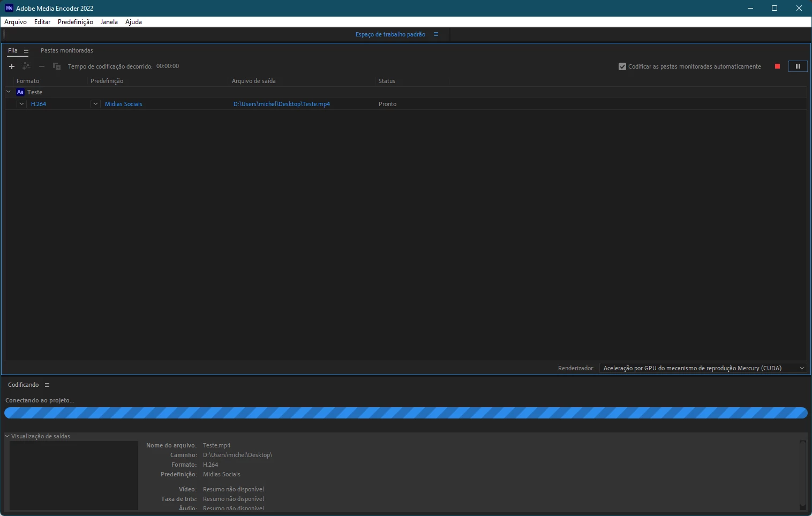Image resolution: width=812 pixels, height=516 pixels.
Task: Click the Midias Sociais preset link
Action: click(124, 104)
